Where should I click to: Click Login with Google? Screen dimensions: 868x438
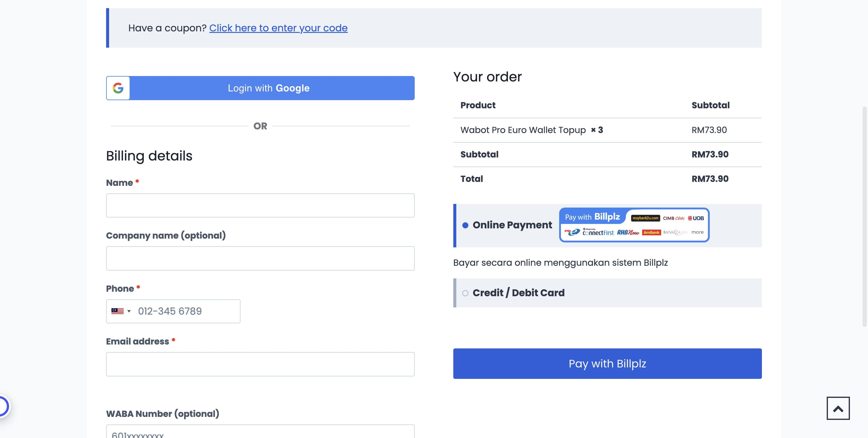click(x=269, y=88)
